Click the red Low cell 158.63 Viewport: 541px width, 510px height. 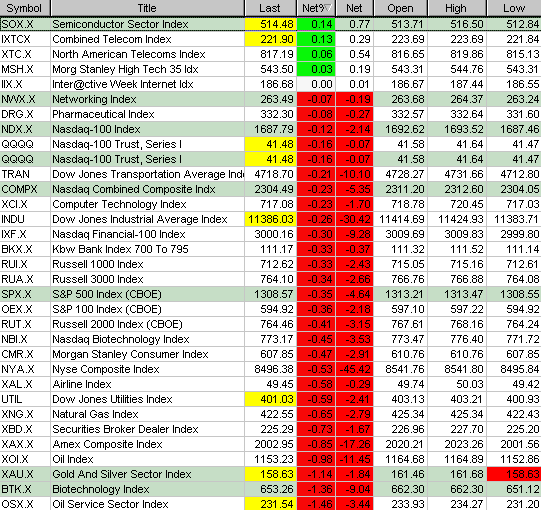514,474
